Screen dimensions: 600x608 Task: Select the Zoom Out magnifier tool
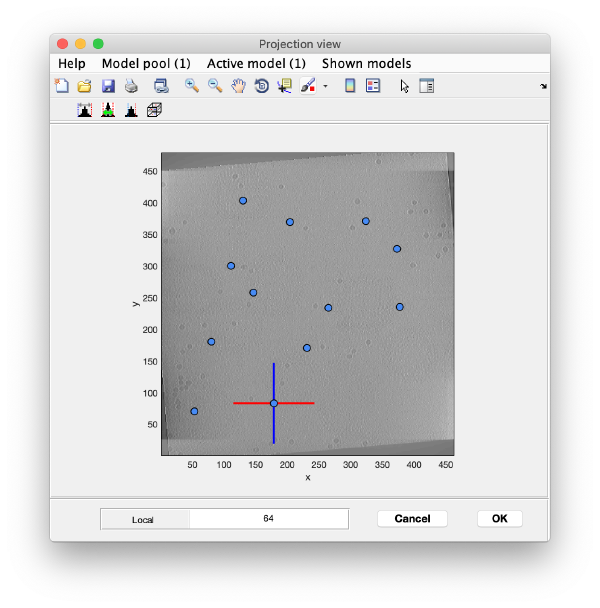coord(215,86)
